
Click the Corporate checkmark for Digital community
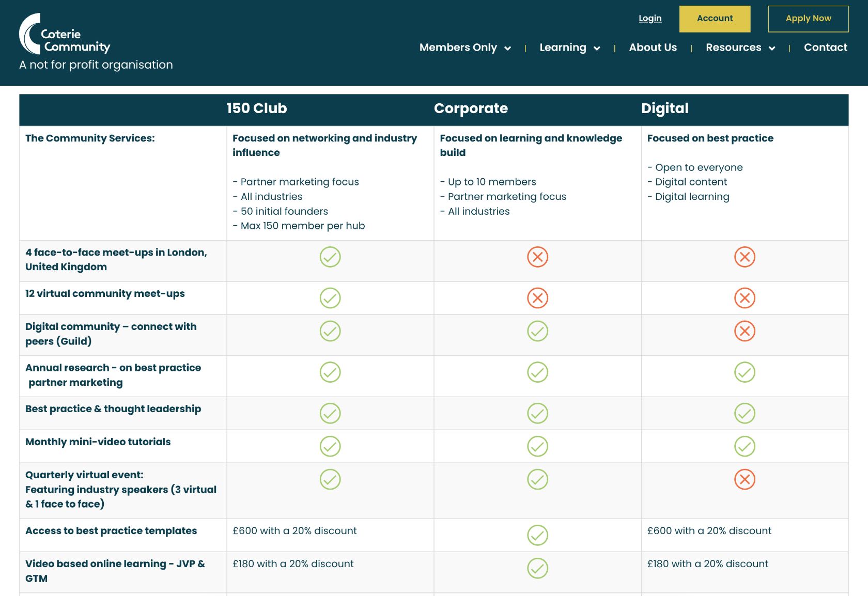click(537, 331)
